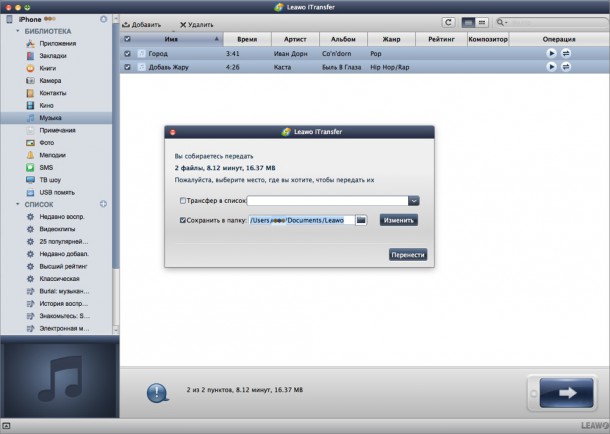
Task: Enable Трансфер в список checkbox
Action: 182,201
